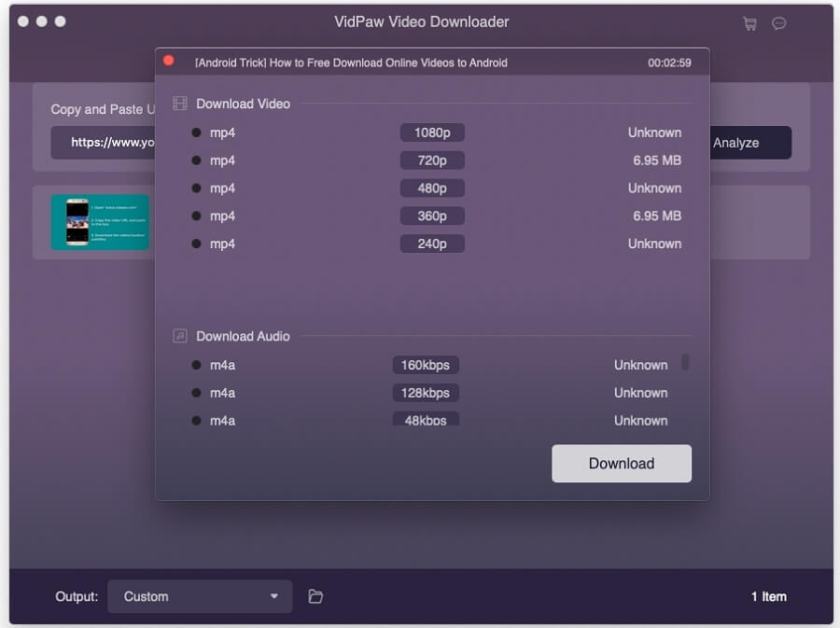
Task: Select the mp4 360p radio button
Action: pos(197,216)
